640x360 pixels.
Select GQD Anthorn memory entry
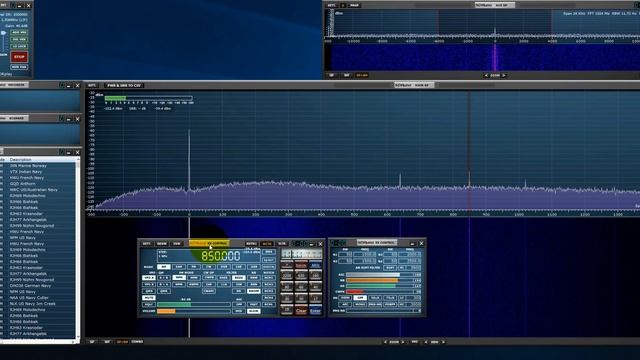tap(22, 184)
